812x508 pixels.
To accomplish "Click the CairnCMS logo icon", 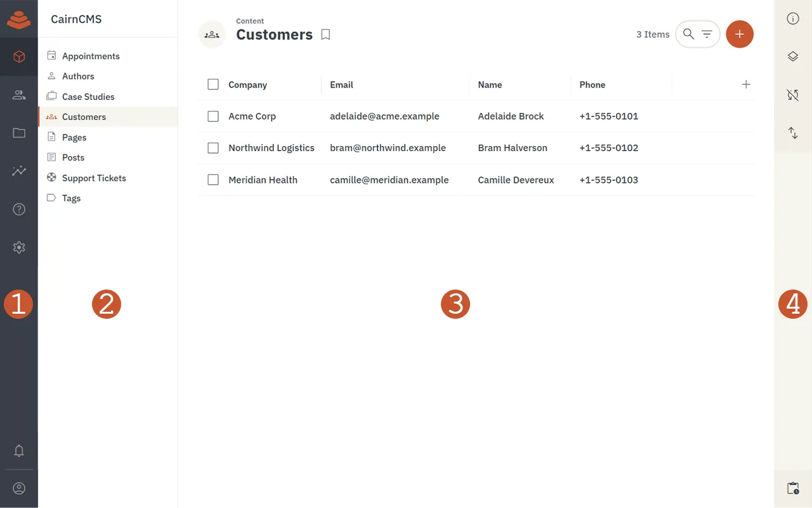I will click(19, 19).
